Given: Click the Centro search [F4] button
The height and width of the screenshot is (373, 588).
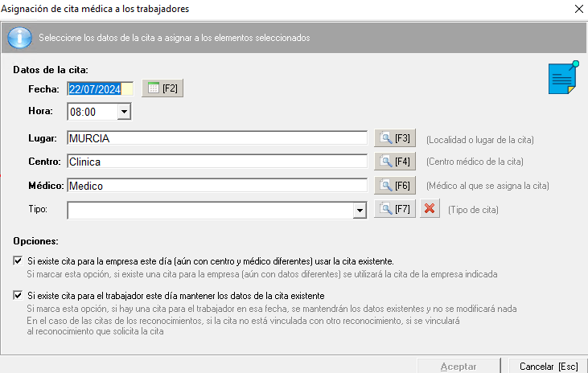Looking at the screenshot, I should (x=395, y=162).
